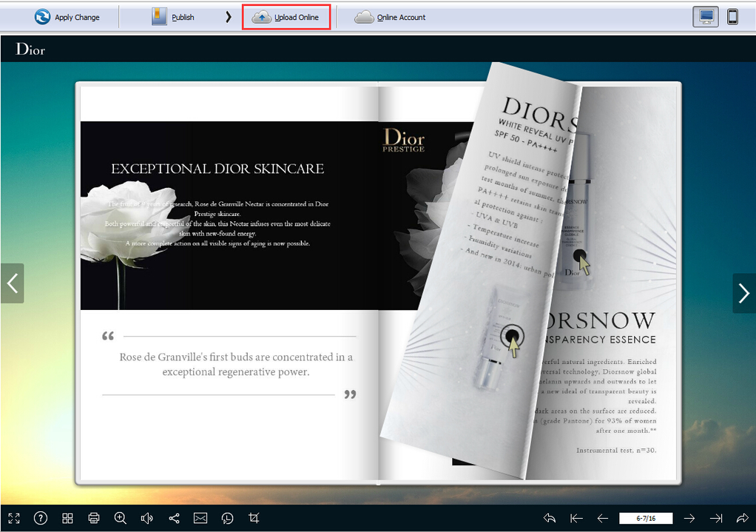The height and width of the screenshot is (532, 756).
Task: Go to next page in bottom bar
Action: [689, 518]
